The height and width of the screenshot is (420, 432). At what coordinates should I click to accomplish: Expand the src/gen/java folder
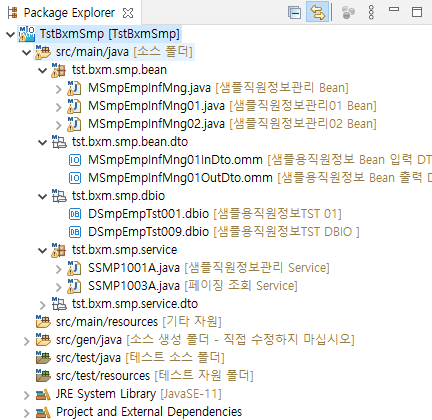click(27, 341)
